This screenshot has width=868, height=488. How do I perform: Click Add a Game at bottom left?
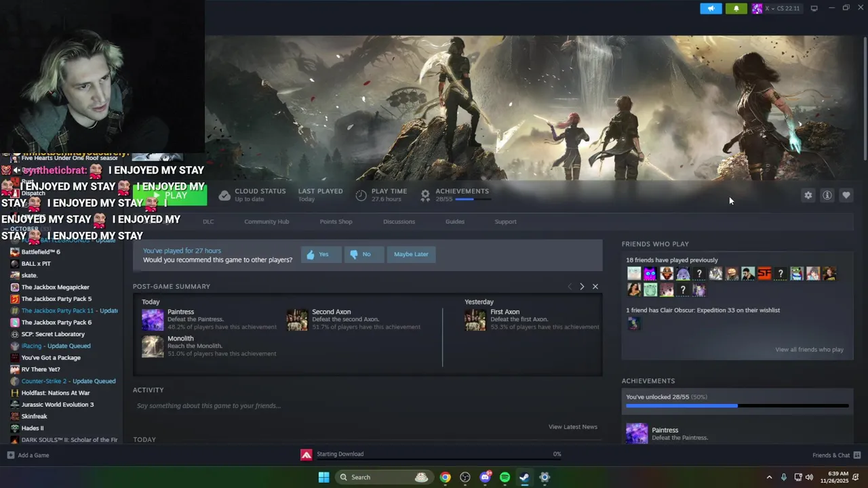28,455
